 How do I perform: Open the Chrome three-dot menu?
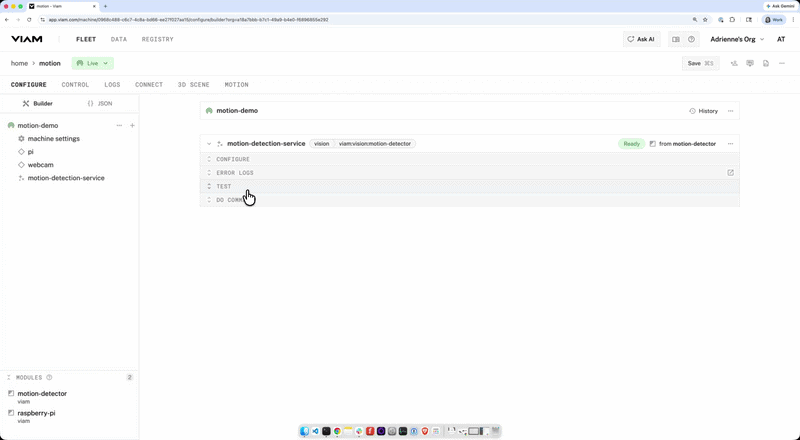[x=793, y=20]
